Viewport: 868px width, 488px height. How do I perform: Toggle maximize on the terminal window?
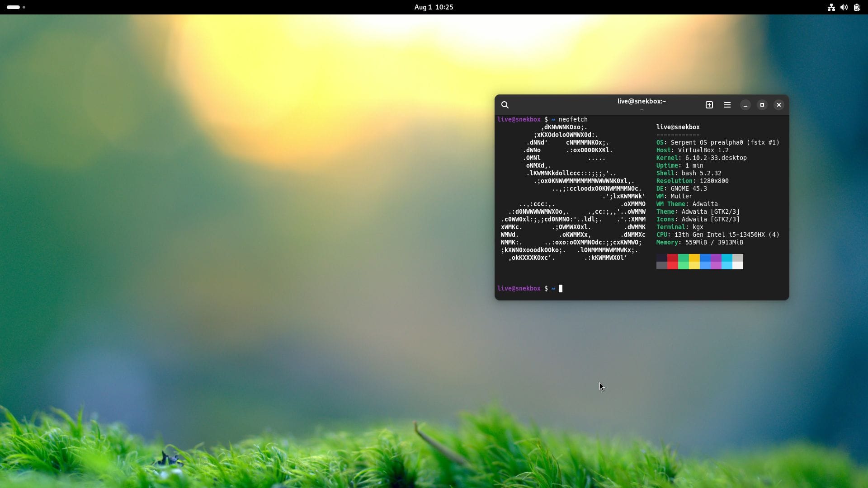(x=762, y=104)
